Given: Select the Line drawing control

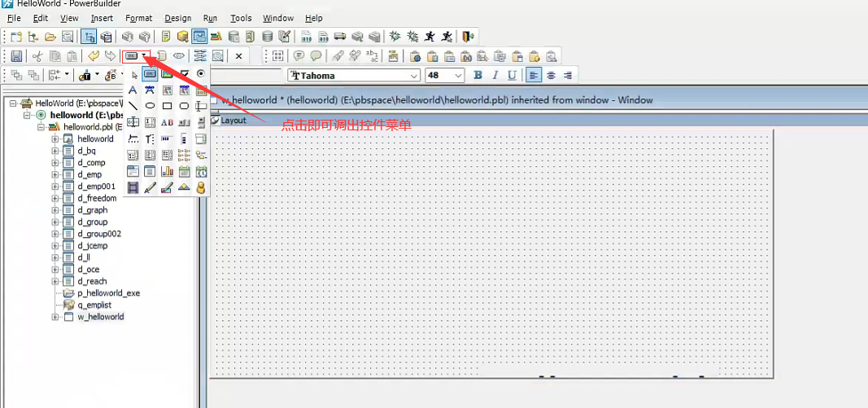Looking at the screenshot, I should (x=133, y=105).
